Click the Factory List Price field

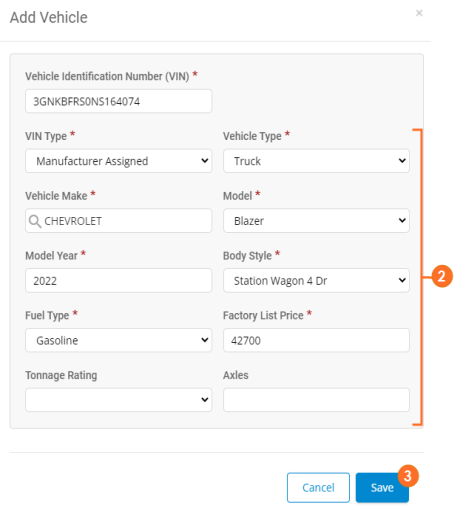[x=316, y=340]
